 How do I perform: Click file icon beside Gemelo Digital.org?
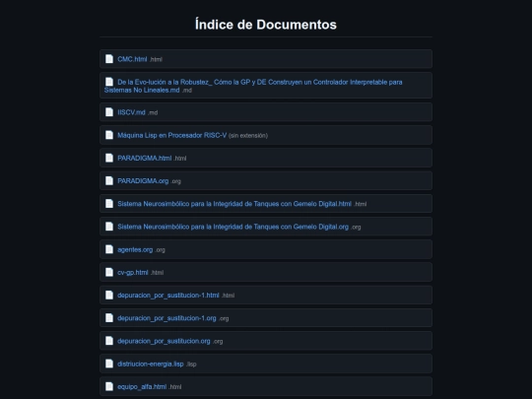click(109, 227)
